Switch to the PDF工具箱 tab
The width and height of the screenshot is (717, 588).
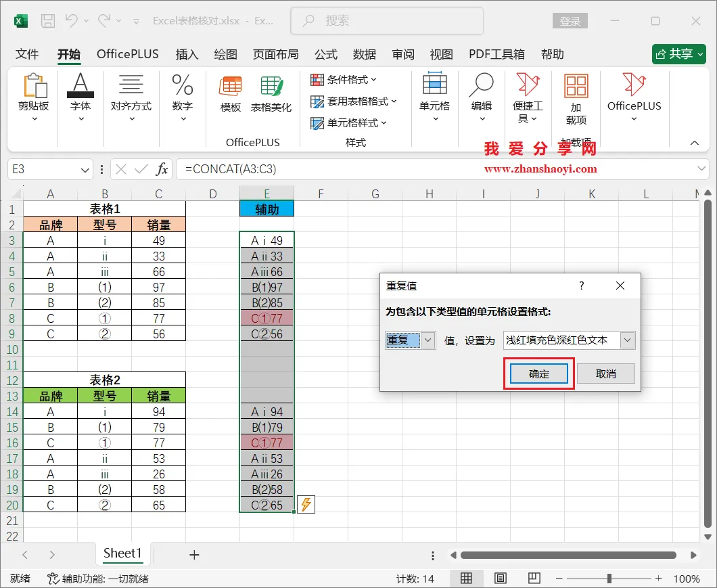496,54
